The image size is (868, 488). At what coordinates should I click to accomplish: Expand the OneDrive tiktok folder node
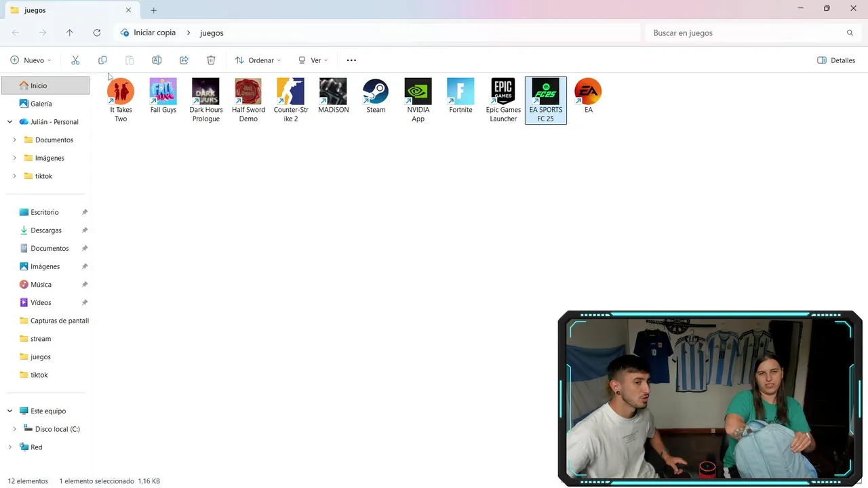pyautogui.click(x=14, y=176)
